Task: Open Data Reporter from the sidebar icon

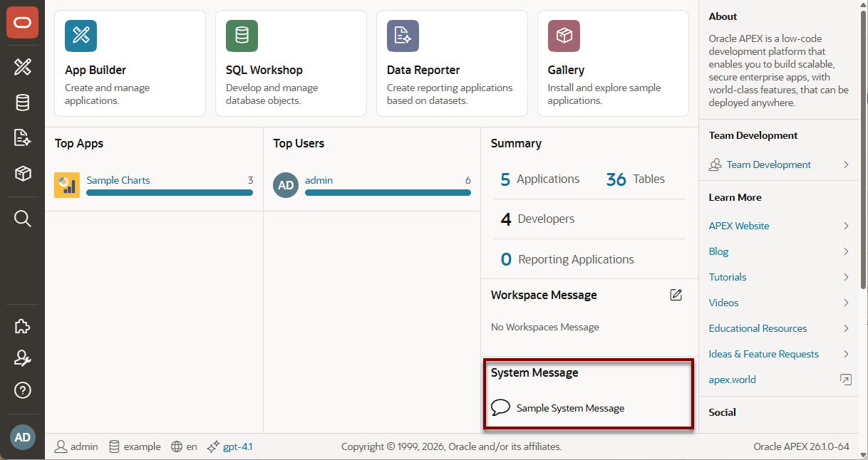Action: pyautogui.click(x=22, y=137)
